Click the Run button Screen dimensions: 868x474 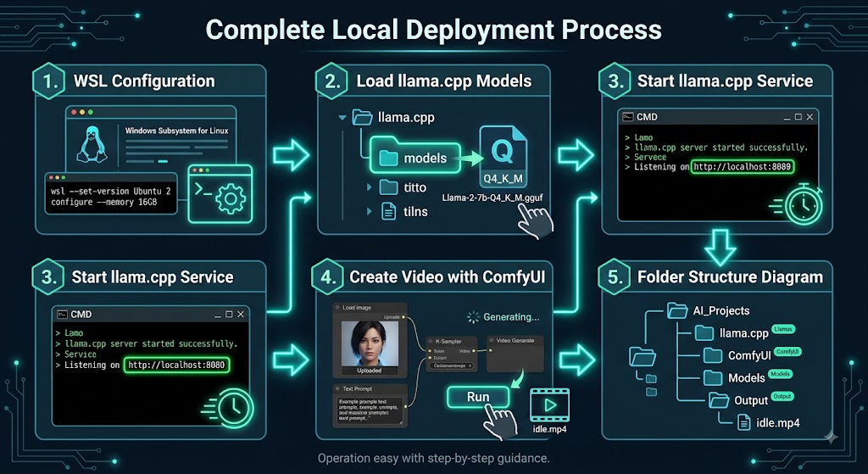click(x=478, y=397)
